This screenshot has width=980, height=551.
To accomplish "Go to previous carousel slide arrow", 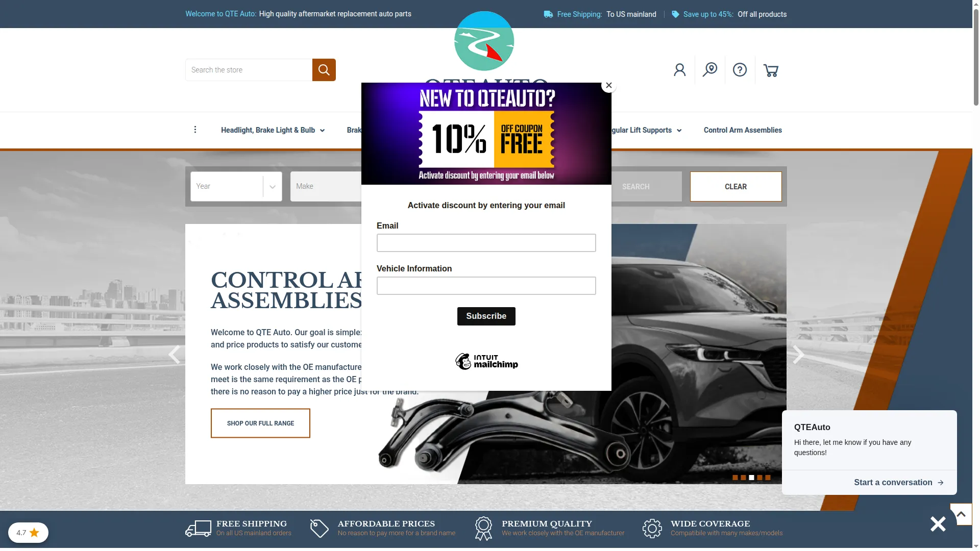I will pos(174,355).
